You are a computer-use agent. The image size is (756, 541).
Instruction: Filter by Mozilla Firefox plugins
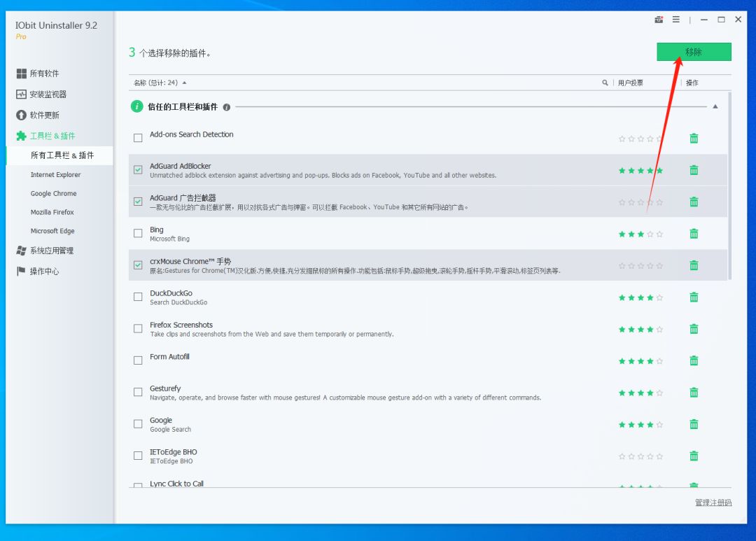[x=52, y=212]
